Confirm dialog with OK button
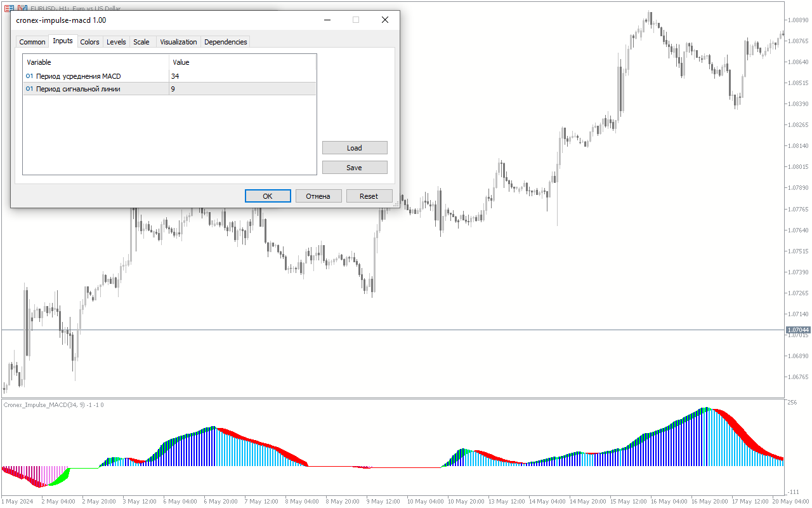The height and width of the screenshot is (508, 812). [x=268, y=196]
